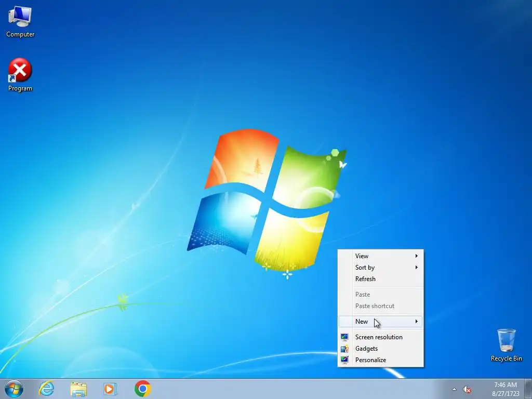Choose Personalize from context menu
Viewport: 532px width, 399px height.
click(381, 360)
